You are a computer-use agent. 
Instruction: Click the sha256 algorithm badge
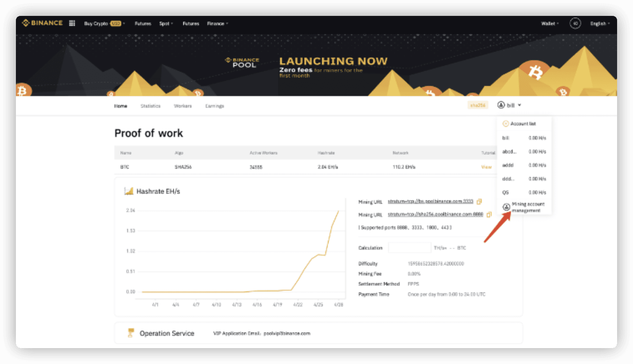click(478, 105)
